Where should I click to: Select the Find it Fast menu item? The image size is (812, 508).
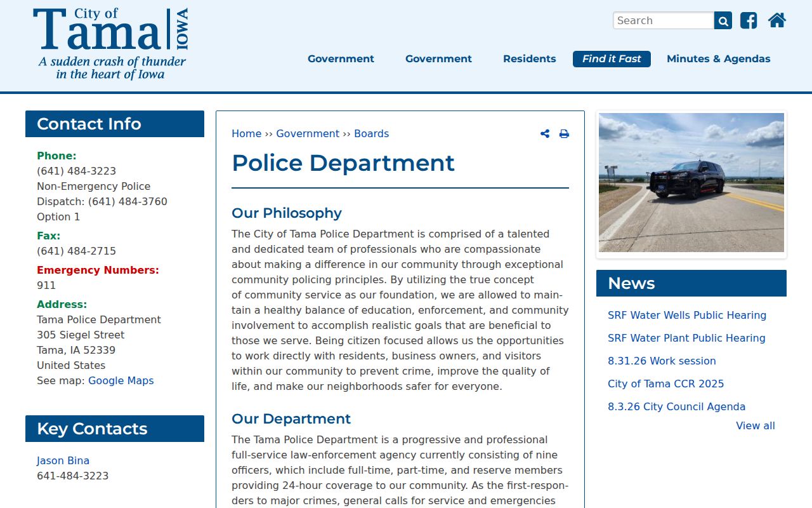pos(612,59)
